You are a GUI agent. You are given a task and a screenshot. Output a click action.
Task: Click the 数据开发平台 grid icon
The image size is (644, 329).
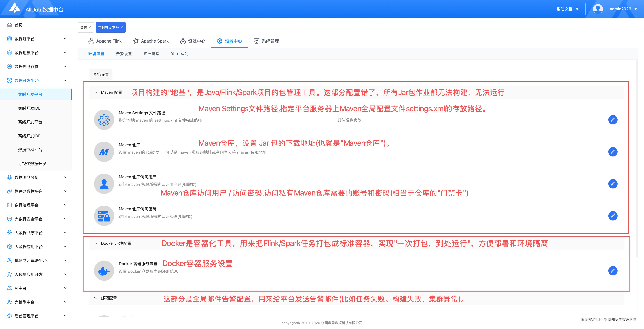click(9, 80)
